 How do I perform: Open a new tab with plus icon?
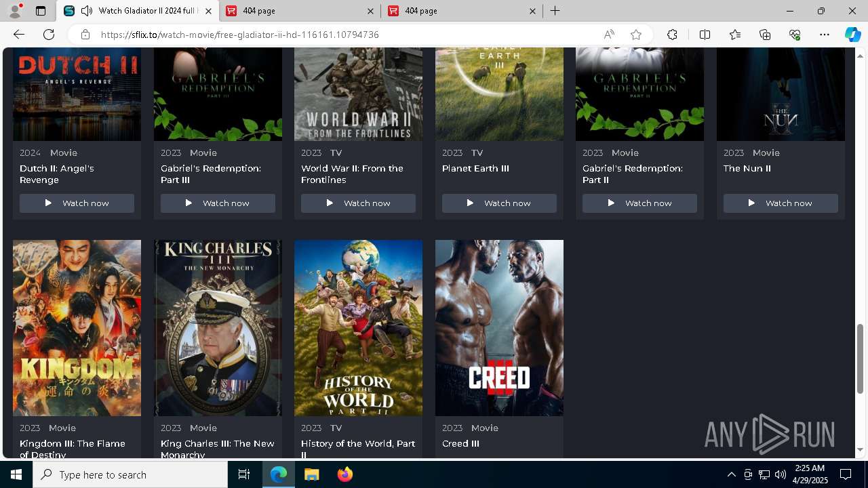(x=555, y=11)
